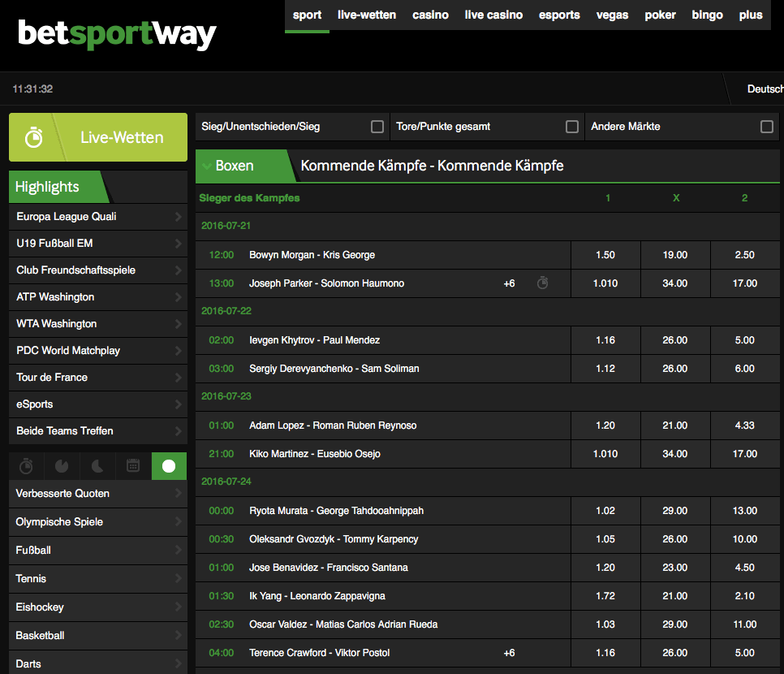Click the Live-Wetten green button
The height and width of the screenshot is (674, 784).
(x=98, y=137)
